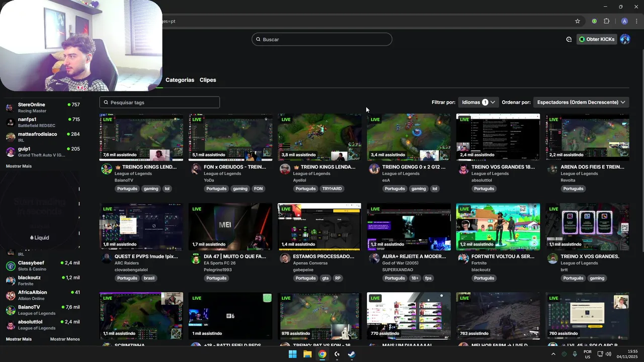This screenshot has height=362, width=644.
Task: Open the Kick user profile avatar
Action: (x=625, y=39)
